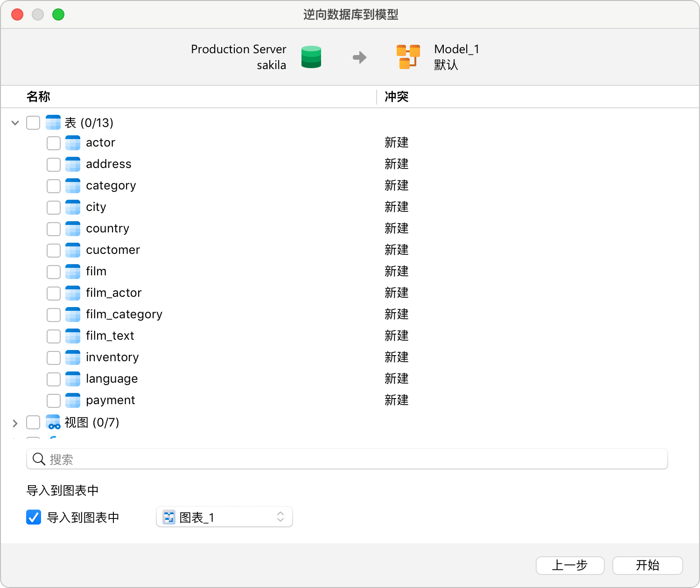Tick the category table checkbox

(54, 186)
